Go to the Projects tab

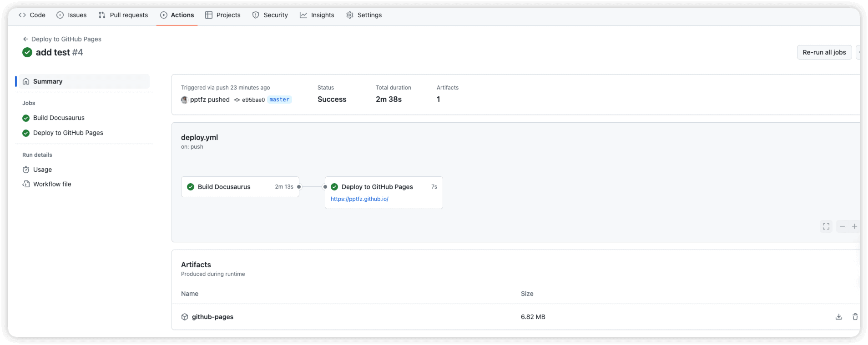click(x=223, y=15)
